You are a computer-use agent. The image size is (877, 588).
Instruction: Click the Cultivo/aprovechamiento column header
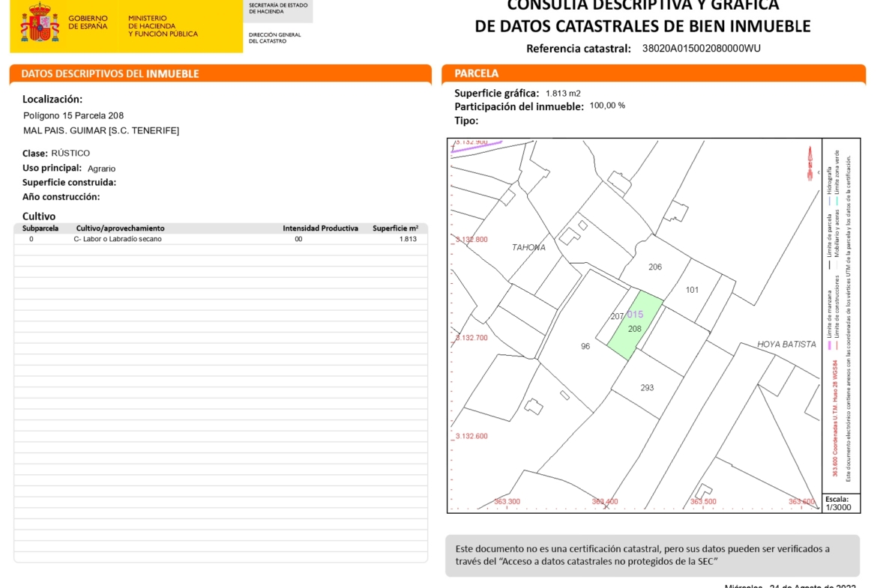coord(120,228)
